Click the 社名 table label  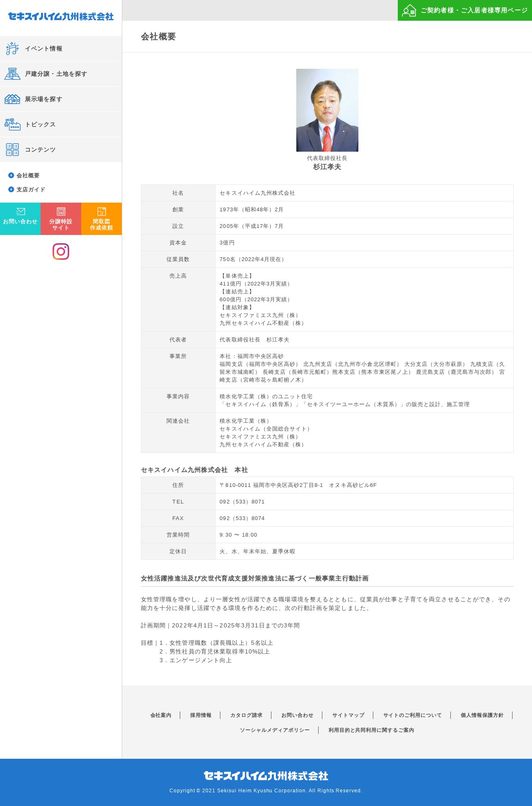pos(178,193)
